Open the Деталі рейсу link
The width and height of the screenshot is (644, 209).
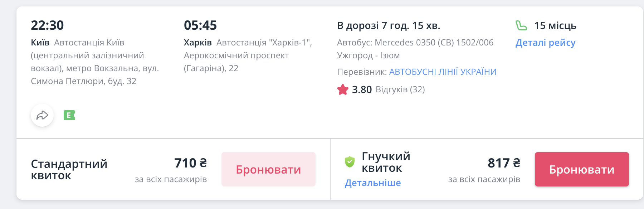click(x=545, y=43)
